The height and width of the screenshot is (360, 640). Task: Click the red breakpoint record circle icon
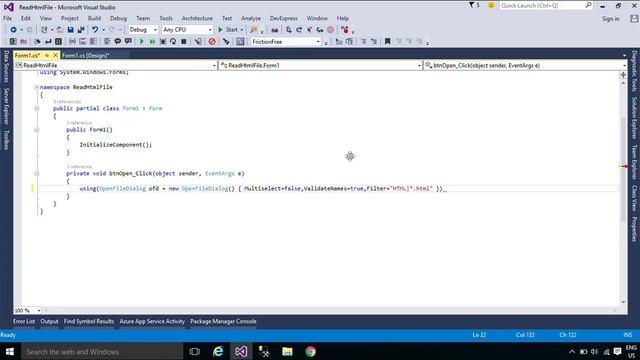click(330, 30)
